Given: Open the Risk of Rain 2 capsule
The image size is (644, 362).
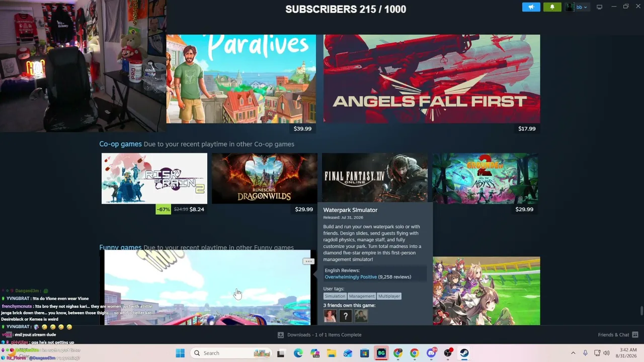Looking at the screenshot, I should pyautogui.click(x=154, y=178).
